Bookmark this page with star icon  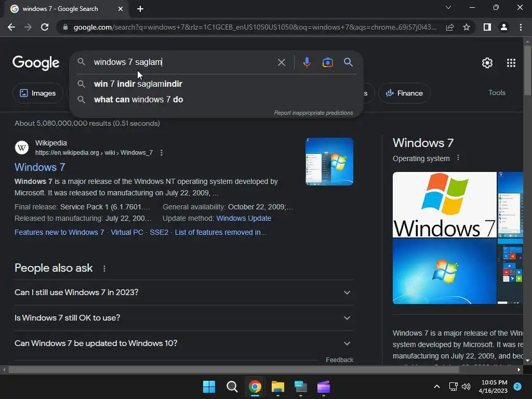coord(467,27)
